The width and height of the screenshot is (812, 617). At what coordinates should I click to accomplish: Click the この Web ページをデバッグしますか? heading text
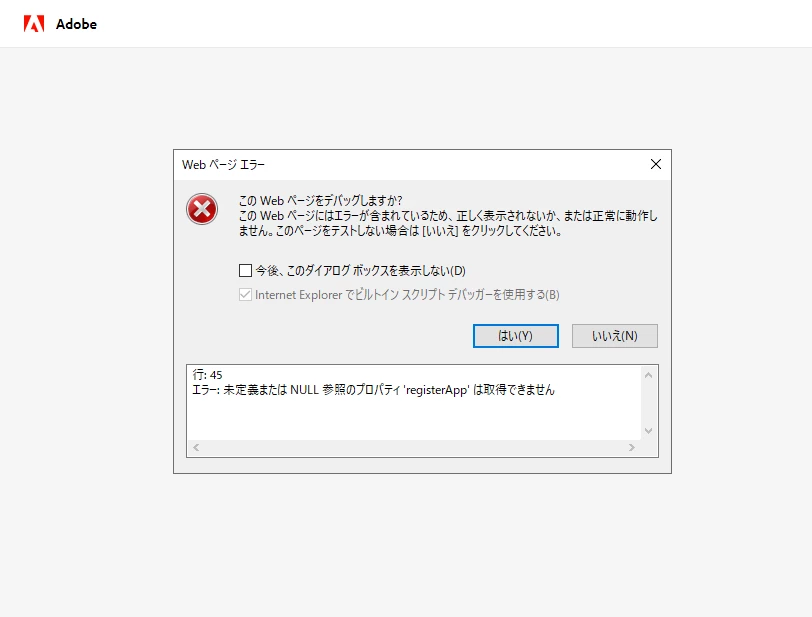point(320,200)
